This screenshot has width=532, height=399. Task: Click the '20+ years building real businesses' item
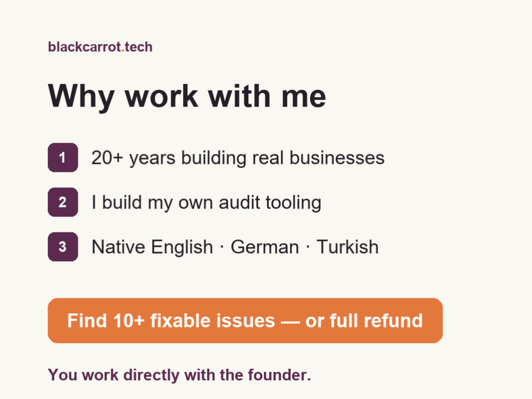point(238,158)
